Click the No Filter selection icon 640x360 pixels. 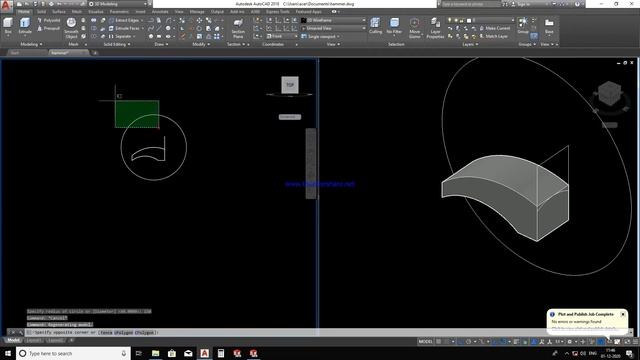coord(394,26)
